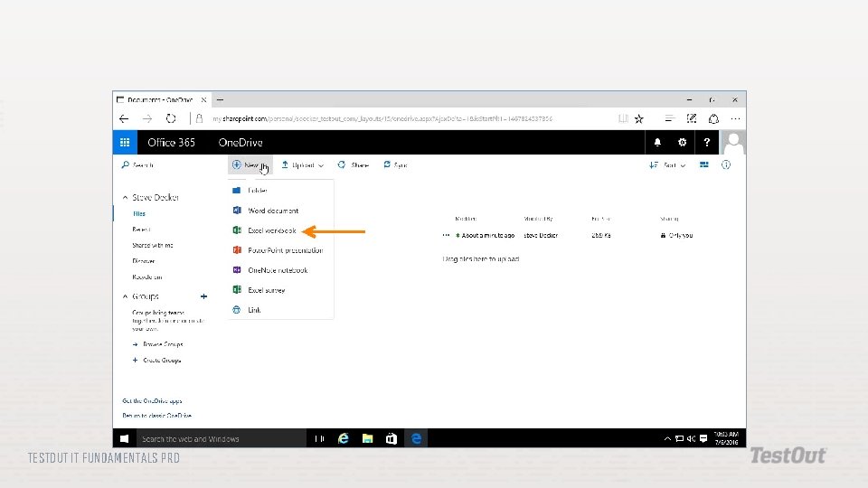The height and width of the screenshot is (488, 868).
Task: Go forward with the browser forward arrow
Action: coord(147,118)
